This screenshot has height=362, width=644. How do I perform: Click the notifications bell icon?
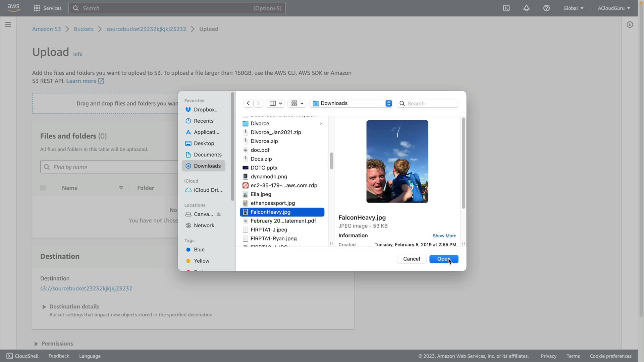526,8
